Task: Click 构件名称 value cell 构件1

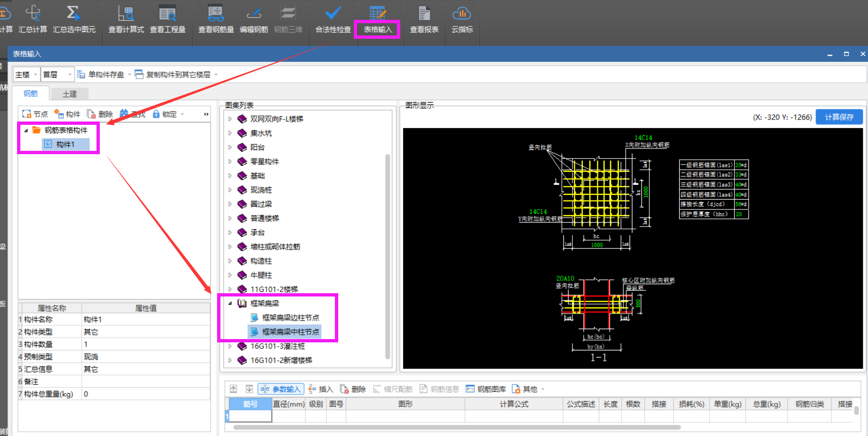Action: click(x=146, y=319)
